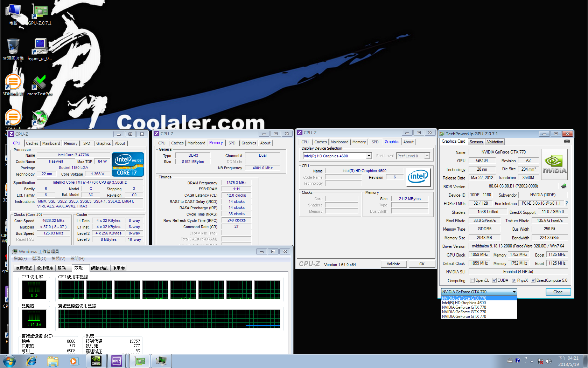588x368 pixels.
Task: Click the Intel Core i7 logo in CPU-Z
Action: (x=128, y=164)
